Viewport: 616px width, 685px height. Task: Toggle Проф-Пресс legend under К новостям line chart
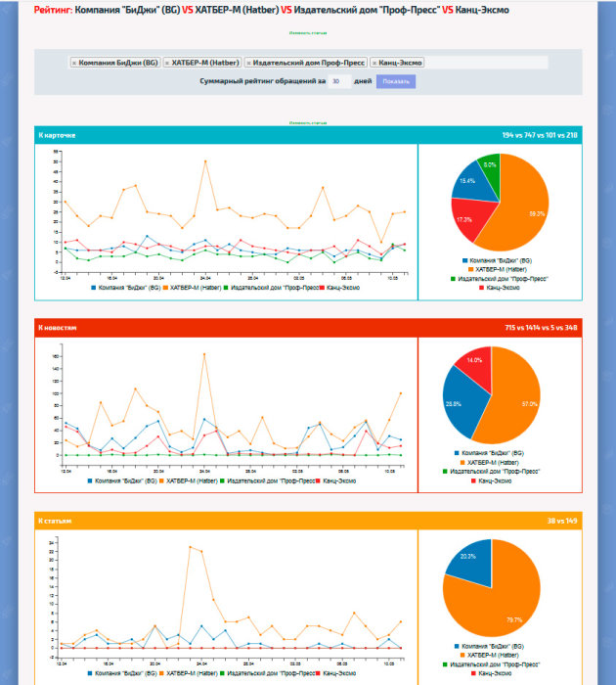(268, 481)
